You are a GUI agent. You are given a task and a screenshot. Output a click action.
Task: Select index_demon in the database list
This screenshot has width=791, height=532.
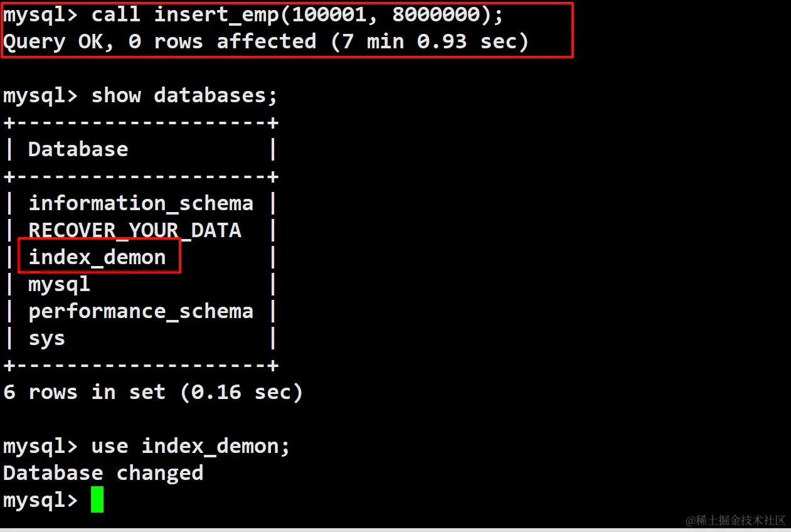click(x=97, y=257)
